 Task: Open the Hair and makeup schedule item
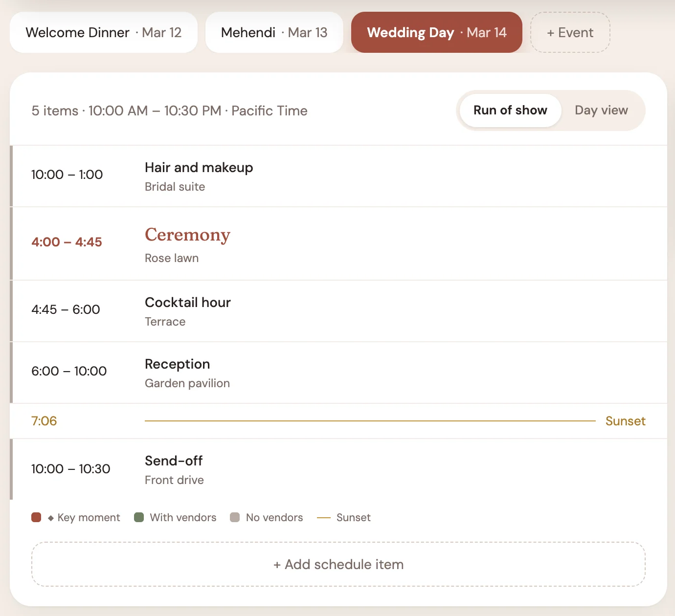pos(338,176)
